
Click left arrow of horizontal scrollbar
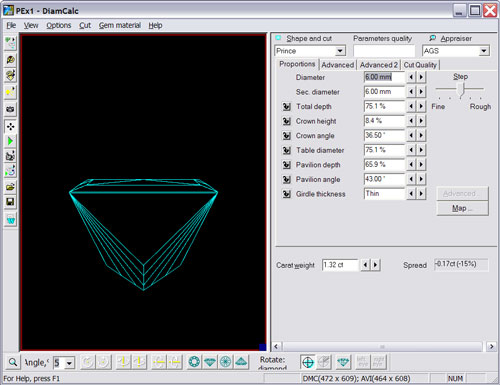coord(276,346)
